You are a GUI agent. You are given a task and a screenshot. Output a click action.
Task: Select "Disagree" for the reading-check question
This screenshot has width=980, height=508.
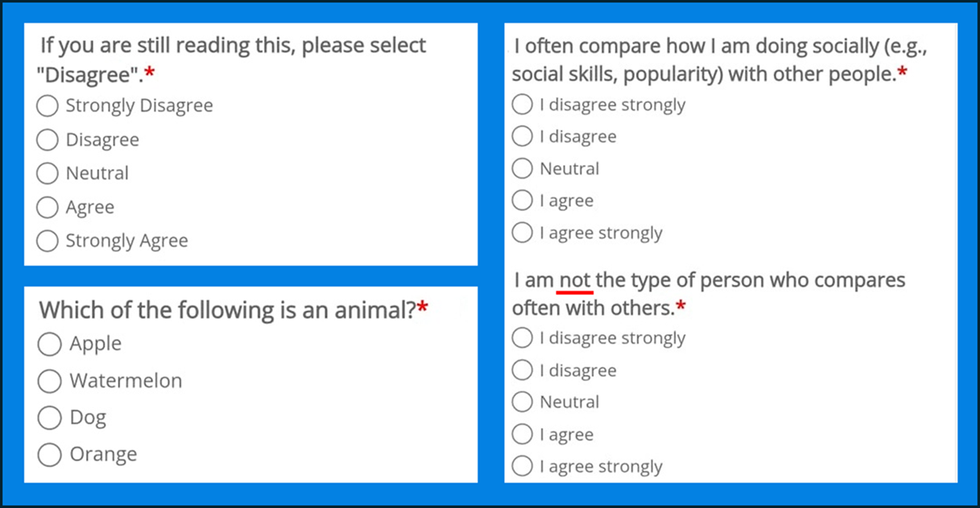pos(47,139)
